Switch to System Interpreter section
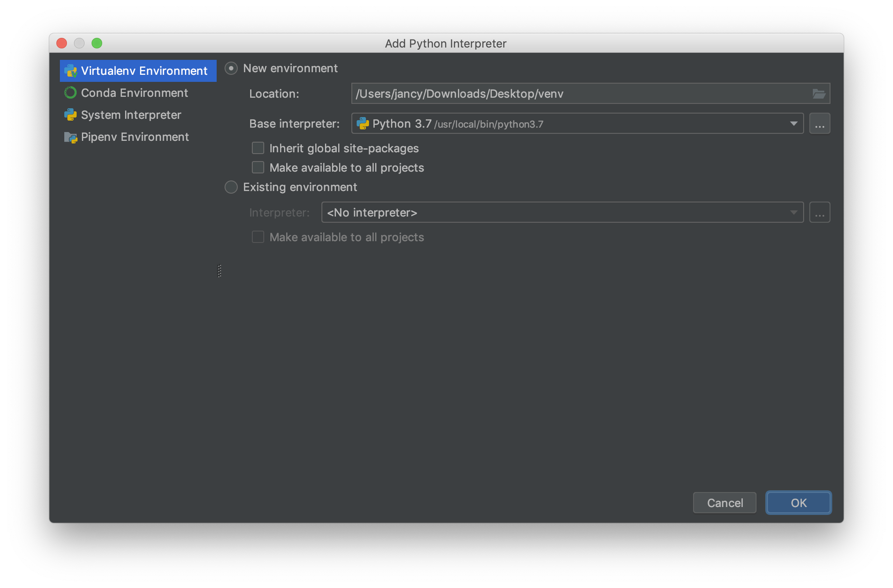Screen dimensions: 893x588 point(131,115)
